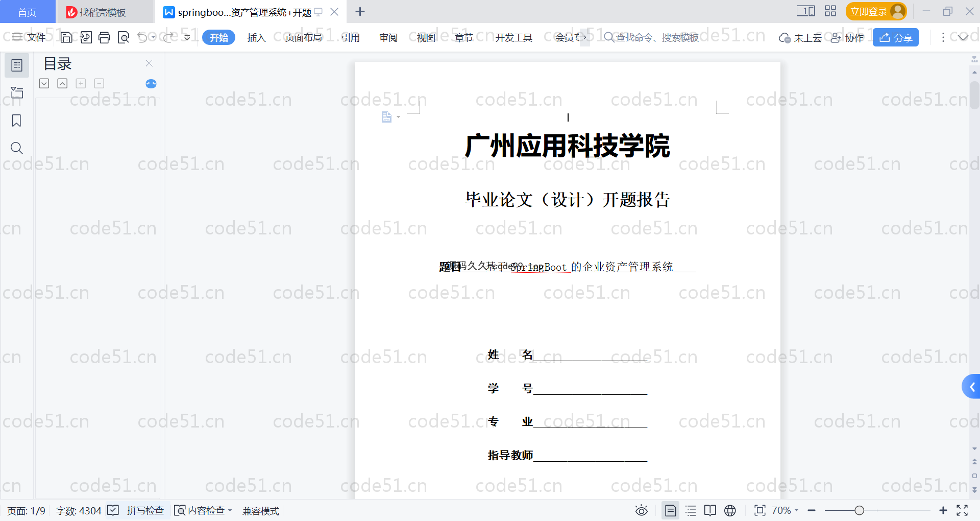Viewport: 980px width, 521px height.
Task: Switch to reading mode view icon
Action: [x=710, y=510]
